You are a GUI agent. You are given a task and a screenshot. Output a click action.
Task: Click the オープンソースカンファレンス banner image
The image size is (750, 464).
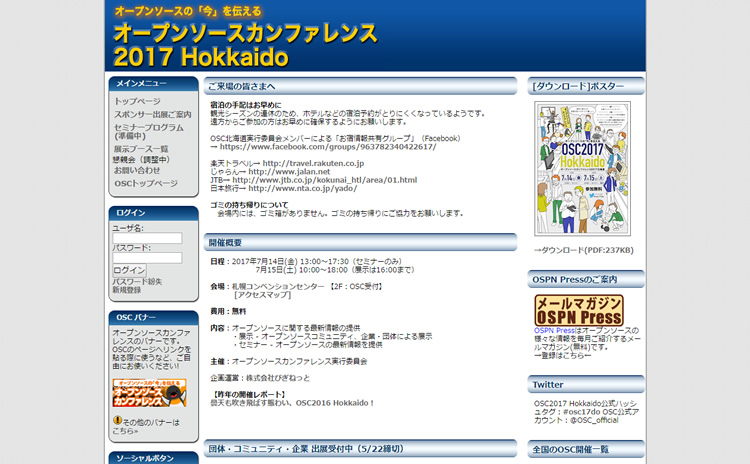tap(149, 393)
